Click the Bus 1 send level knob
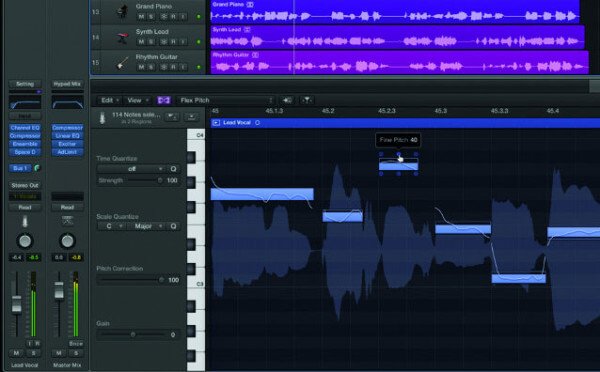 37,168
